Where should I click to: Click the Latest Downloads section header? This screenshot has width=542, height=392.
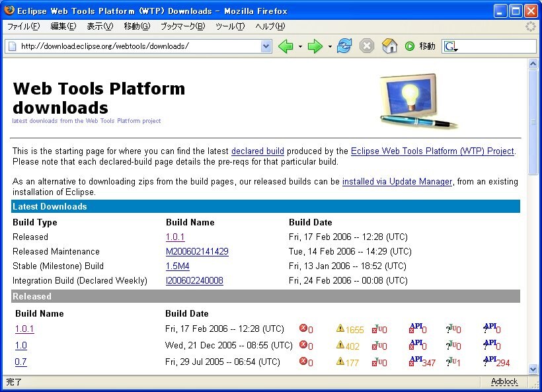tap(266, 206)
